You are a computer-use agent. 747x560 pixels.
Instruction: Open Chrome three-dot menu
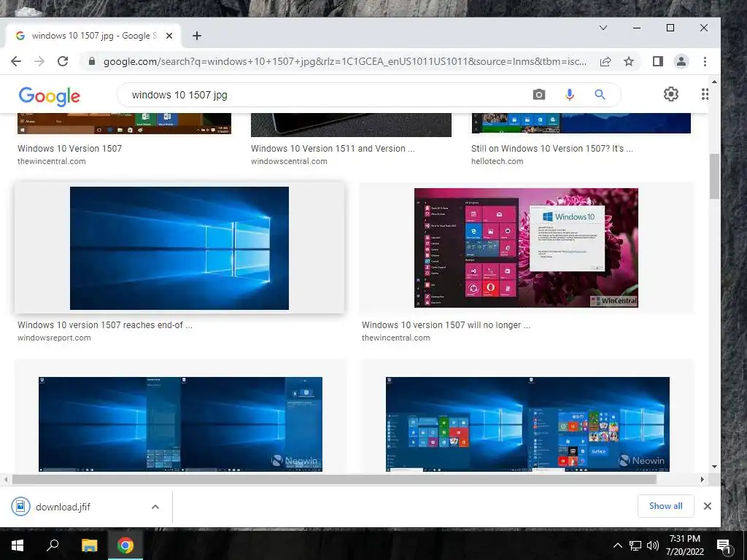(705, 61)
